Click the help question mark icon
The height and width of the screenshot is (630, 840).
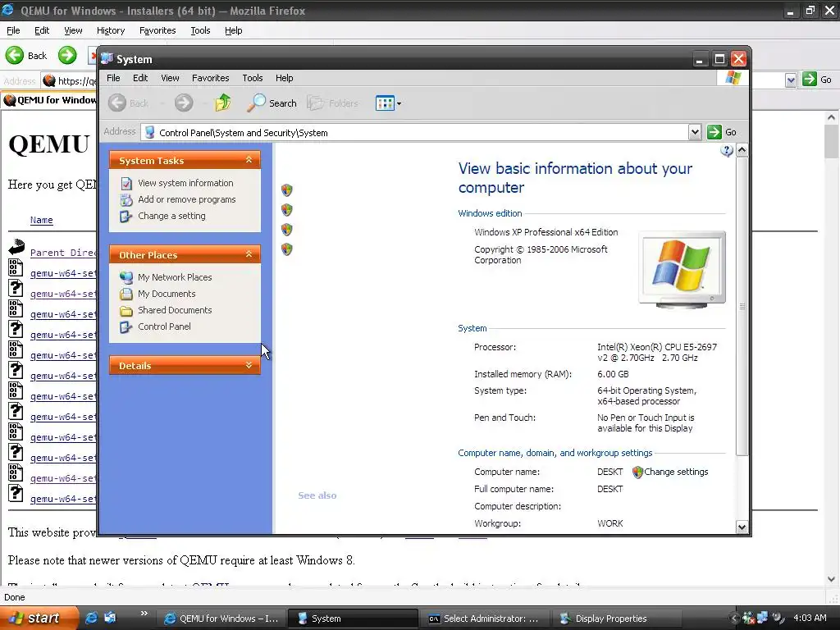[727, 151]
